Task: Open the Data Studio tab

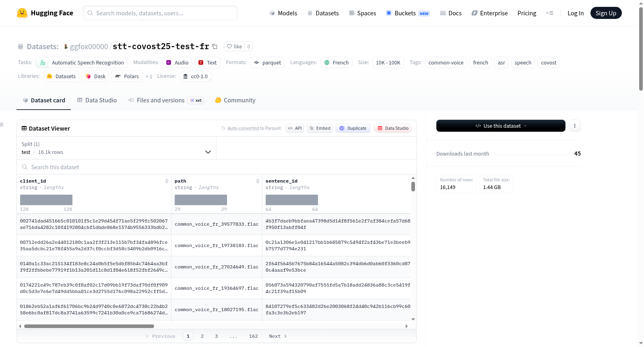Action: 97,100
